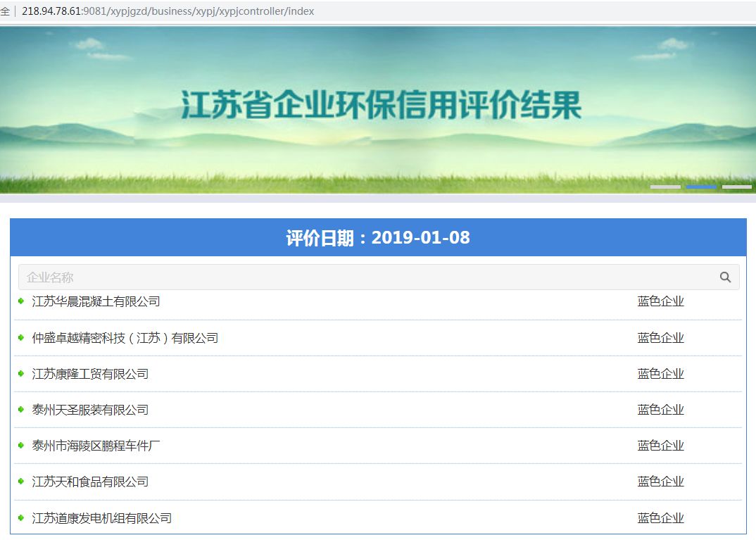Select third banner carousel indicator
This screenshot has height=540, width=756.
pyautogui.click(x=737, y=187)
